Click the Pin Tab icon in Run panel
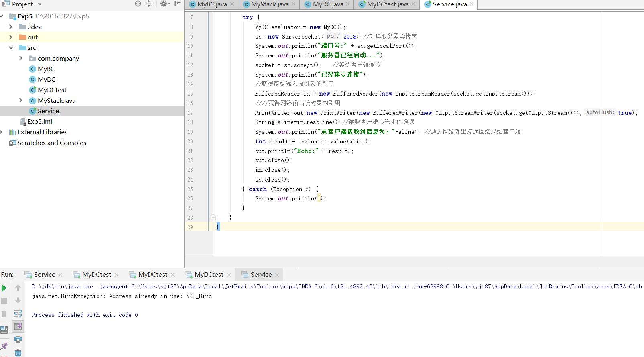The width and height of the screenshot is (644, 357). coord(4,346)
